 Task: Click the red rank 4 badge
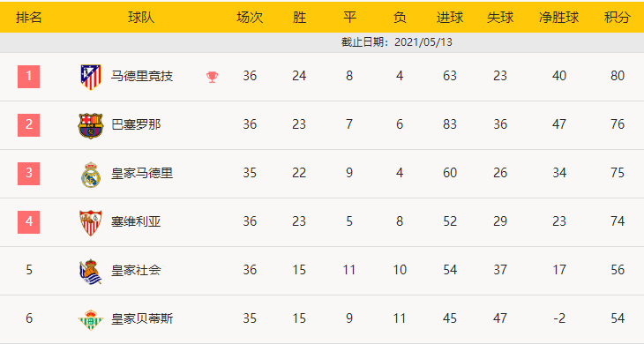tap(29, 222)
